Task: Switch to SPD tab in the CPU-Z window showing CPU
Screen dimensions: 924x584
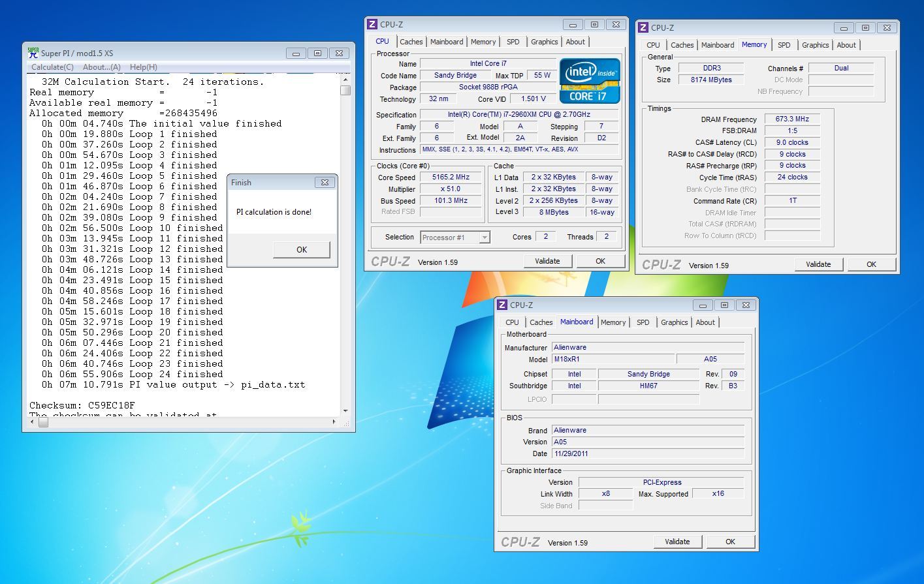Action: click(x=513, y=42)
